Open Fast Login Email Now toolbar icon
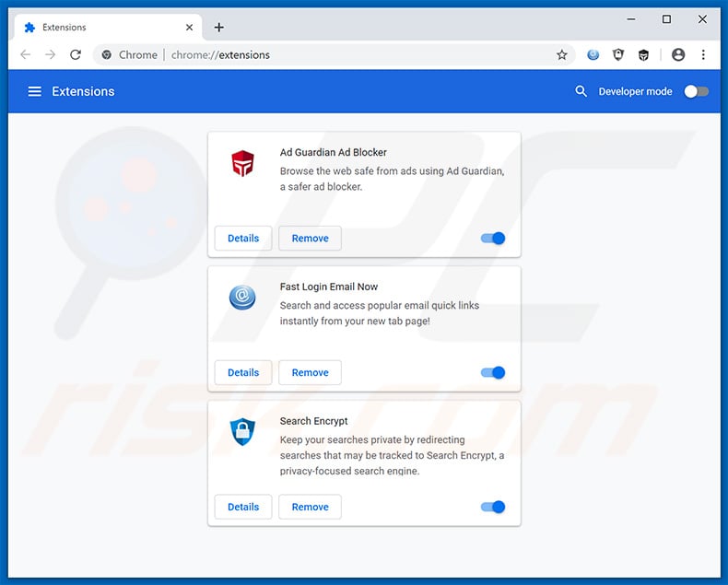Screen dimensions: 728x585 (x=593, y=54)
